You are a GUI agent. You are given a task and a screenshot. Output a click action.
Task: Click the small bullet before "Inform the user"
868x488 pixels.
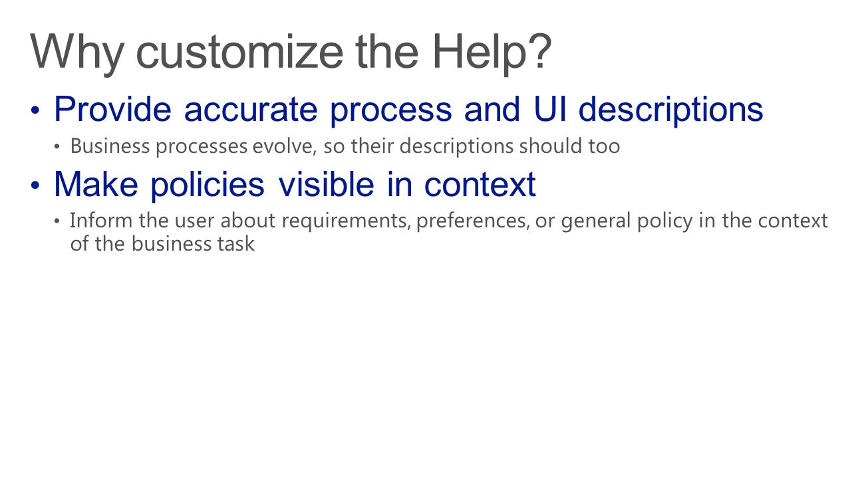58,221
